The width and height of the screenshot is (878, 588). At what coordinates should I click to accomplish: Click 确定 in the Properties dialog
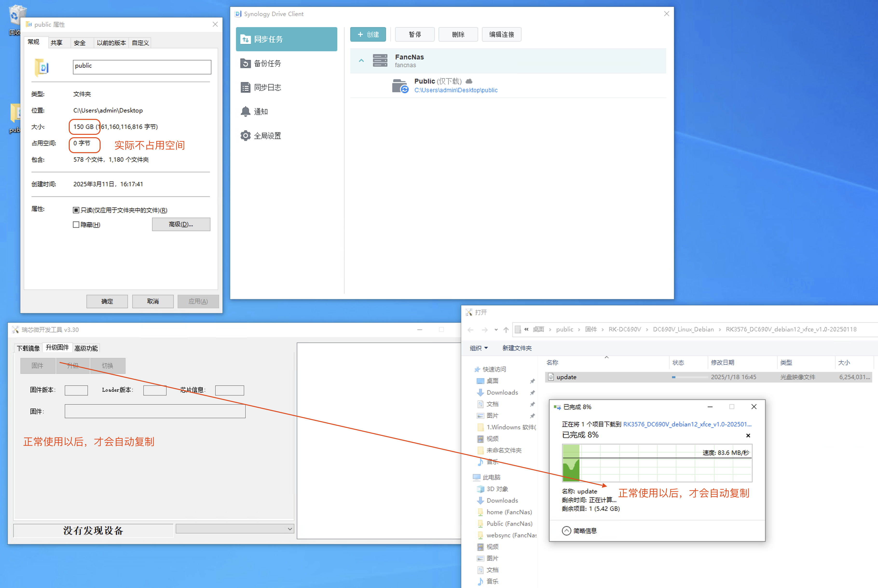107,301
